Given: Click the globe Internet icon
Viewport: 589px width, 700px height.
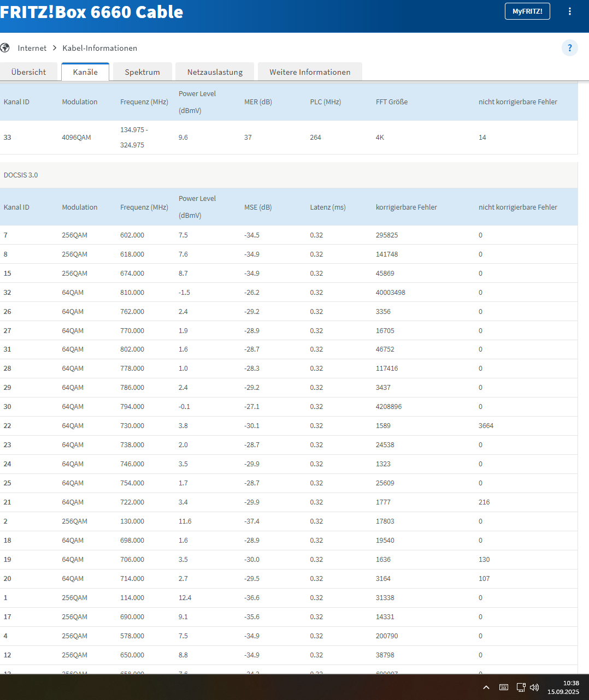Looking at the screenshot, I should click(5, 48).
